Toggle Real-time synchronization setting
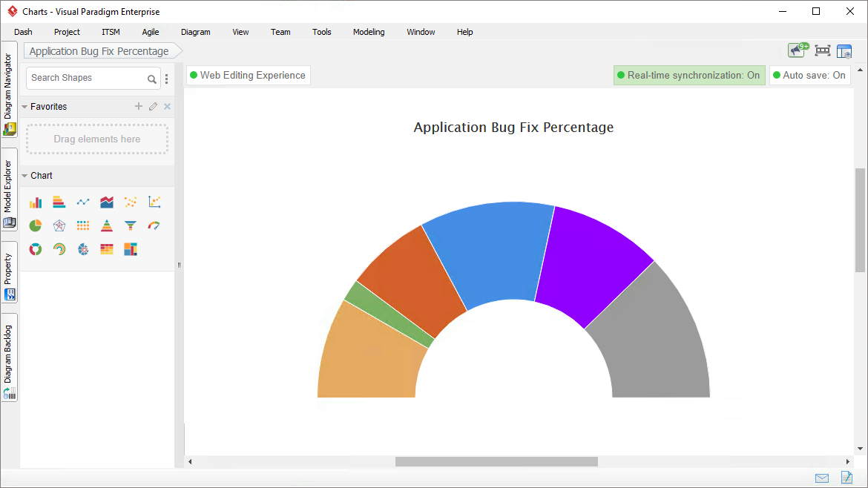 (x=689, y=76)
